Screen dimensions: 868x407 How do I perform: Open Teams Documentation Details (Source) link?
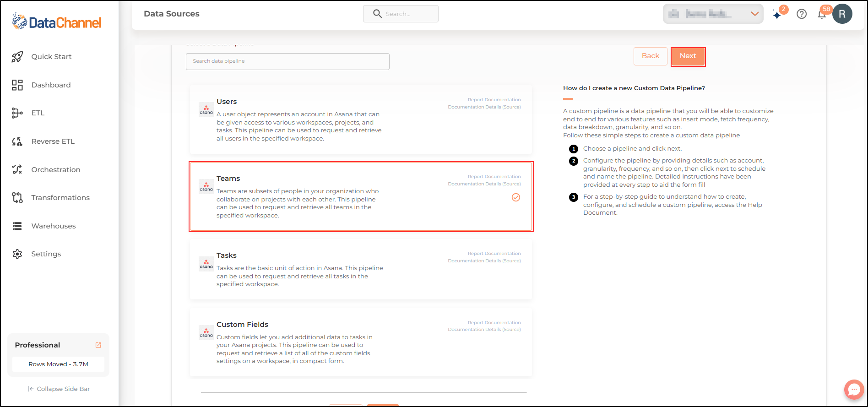tap(484, 184)
